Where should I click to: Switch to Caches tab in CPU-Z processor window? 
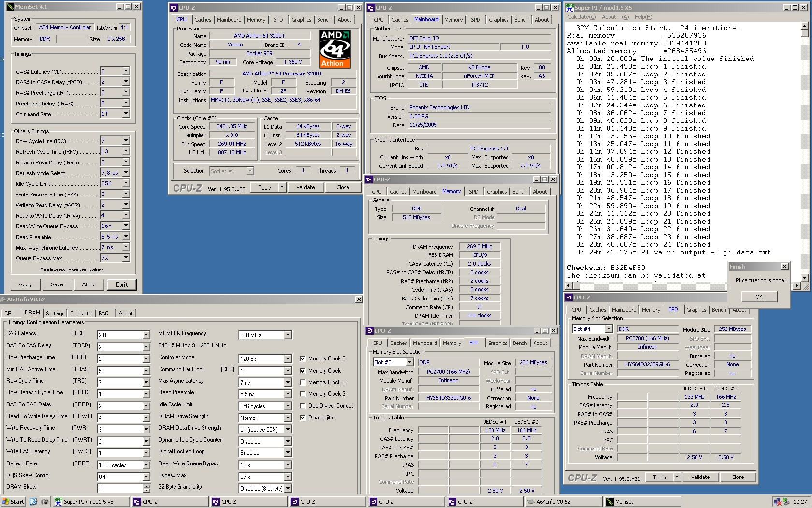(x=203, y=20)
